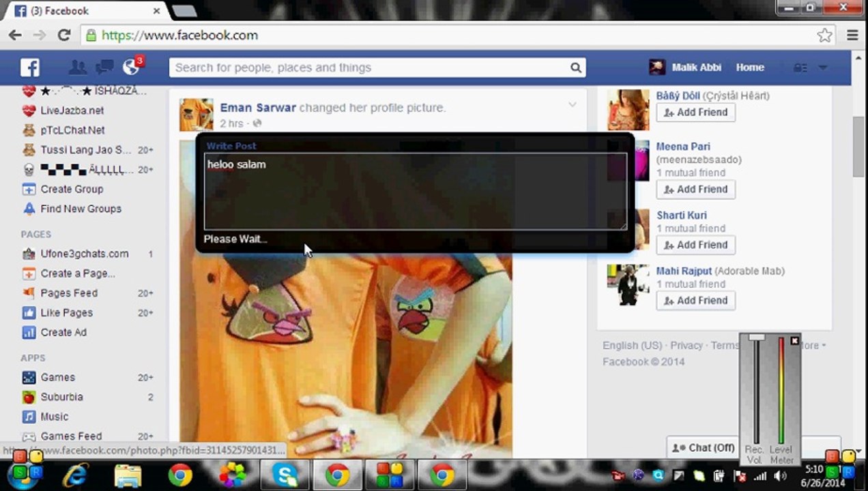Click English (US) language link
868x491 pixels.
[x=632, y=346]
